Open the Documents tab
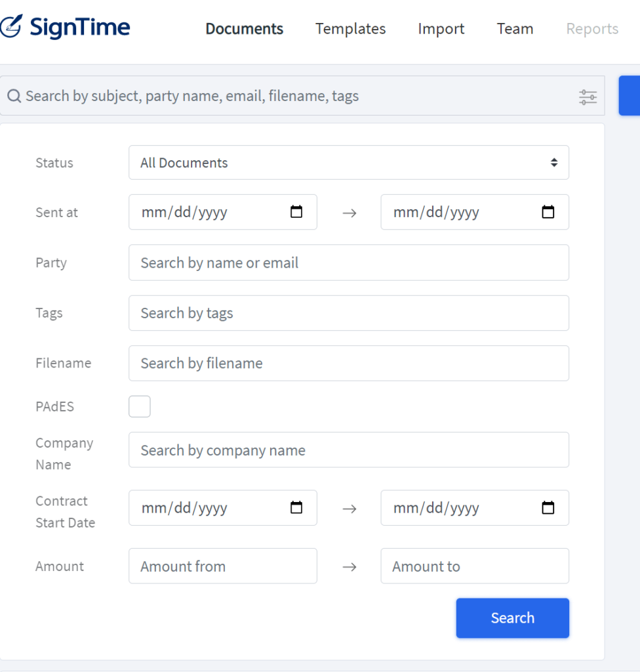The height and width of the screenshot is (672, 640). pyautogui.click(x=244, y=29)
